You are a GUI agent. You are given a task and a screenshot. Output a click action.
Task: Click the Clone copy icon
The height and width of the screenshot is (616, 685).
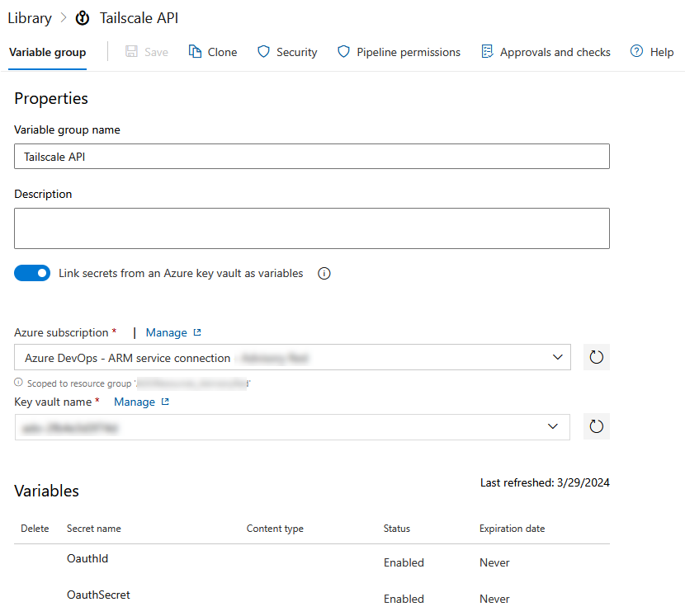point(195,51)
